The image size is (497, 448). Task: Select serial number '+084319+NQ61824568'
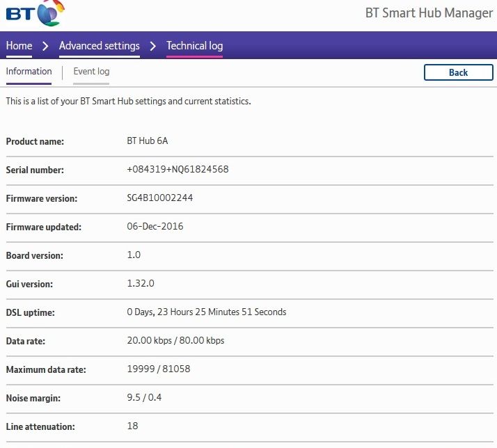coord(177,169)
